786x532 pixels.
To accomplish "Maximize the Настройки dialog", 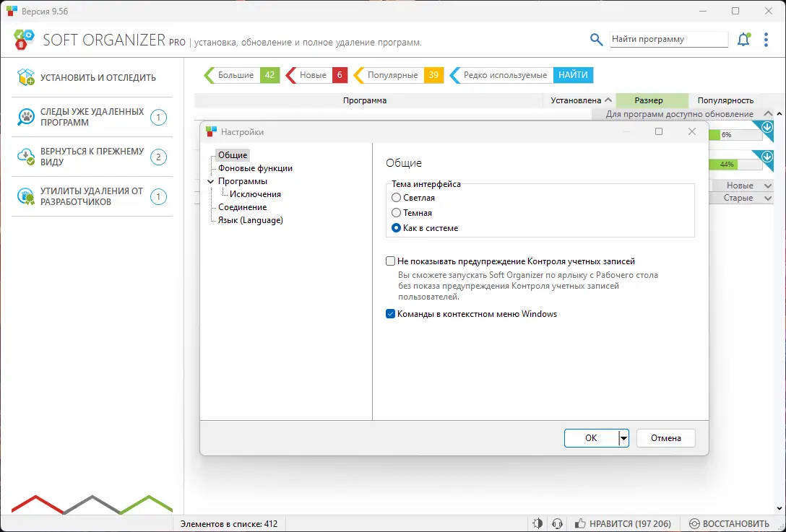I will [x=659, y=131].
